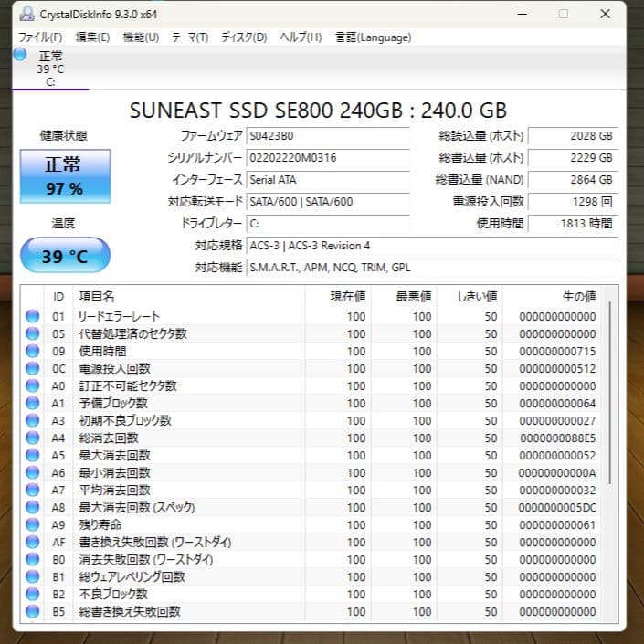
Task: Select the C: drive tab showing 正常 39 °C
Action: [50, 69]
